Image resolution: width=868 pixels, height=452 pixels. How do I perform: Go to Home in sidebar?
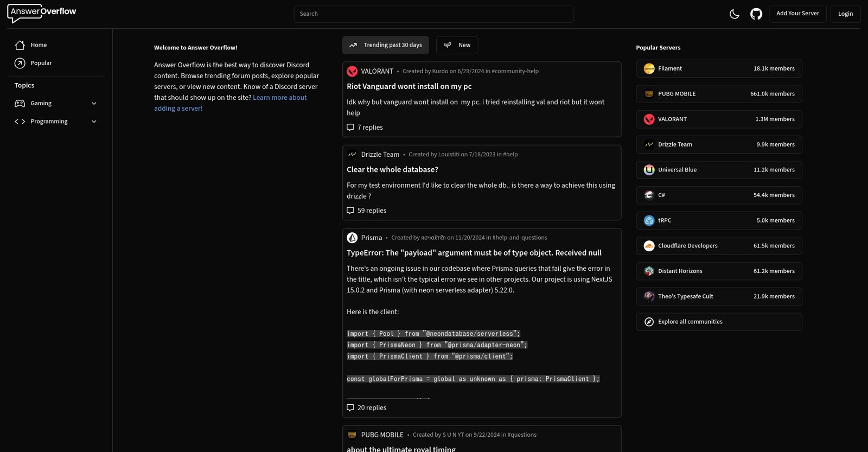point(39,45)
